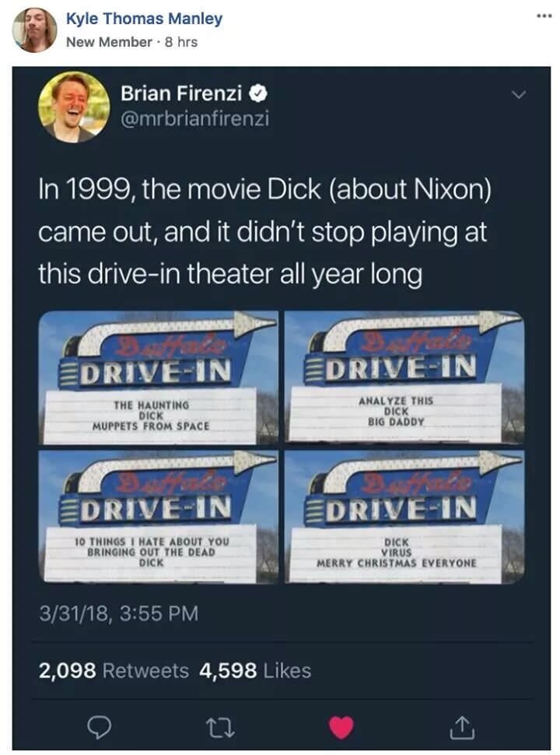Click the Kyle Thomas Manley name link
The width and height of the screenshot is (560, 755).
tap(145, 19)
